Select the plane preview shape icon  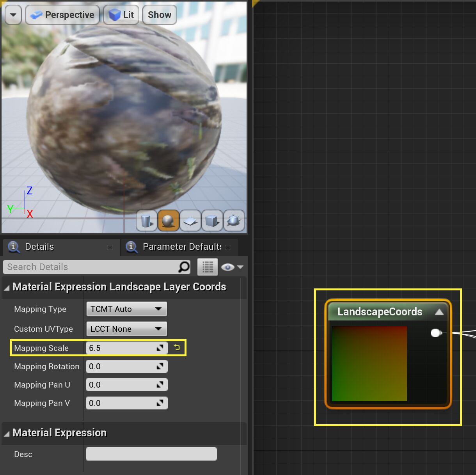tap(190, 221)
